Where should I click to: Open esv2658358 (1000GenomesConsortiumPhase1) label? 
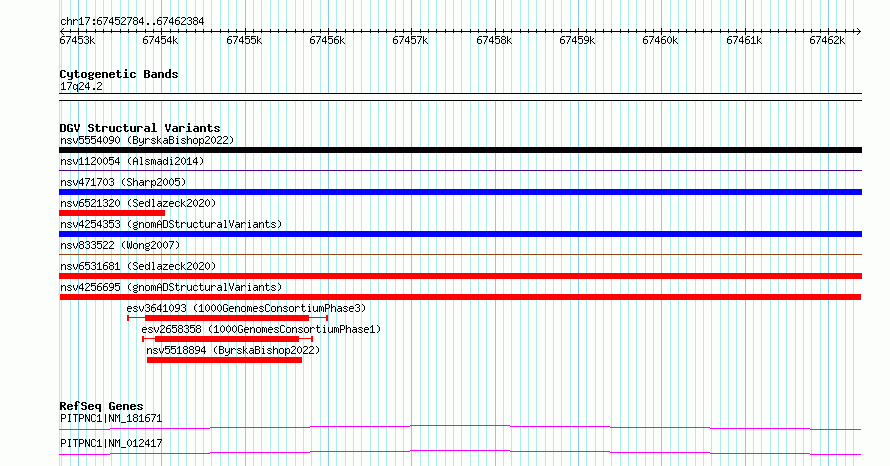pyautogui.click(x=261, y=329)
